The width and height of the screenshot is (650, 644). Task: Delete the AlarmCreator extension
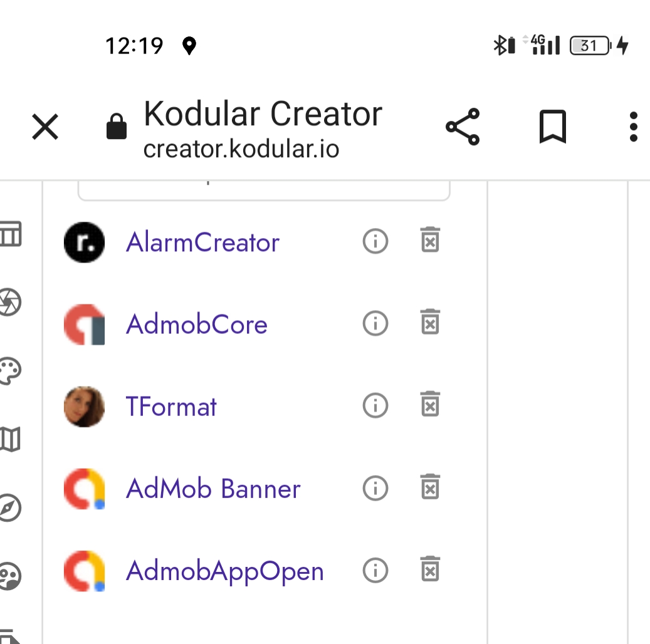coord(430,241)
